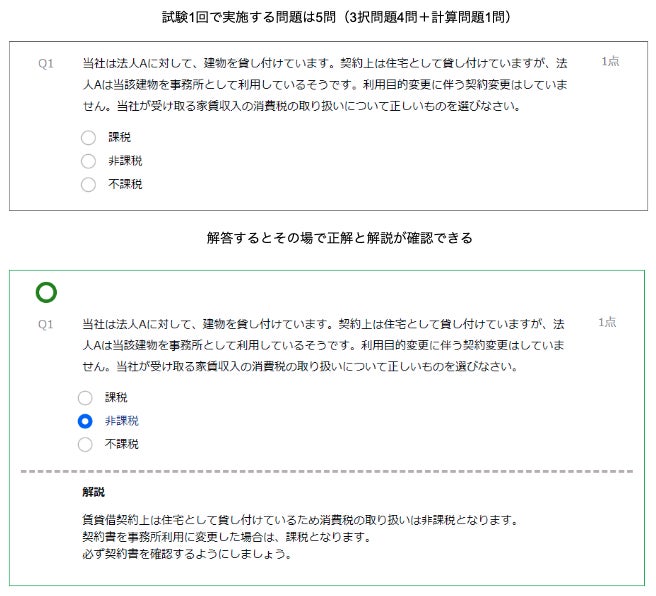Image resolution: width=656 pixels, height=596 pixels.
Task: Click the Q1 number below the green circle
Action: (x=46, y=325)
